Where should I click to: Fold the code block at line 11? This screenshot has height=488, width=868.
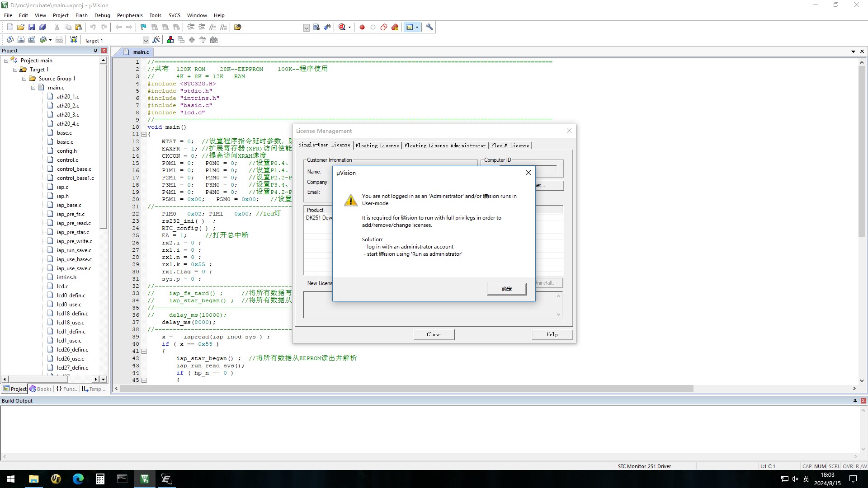(x=144, y=134)
